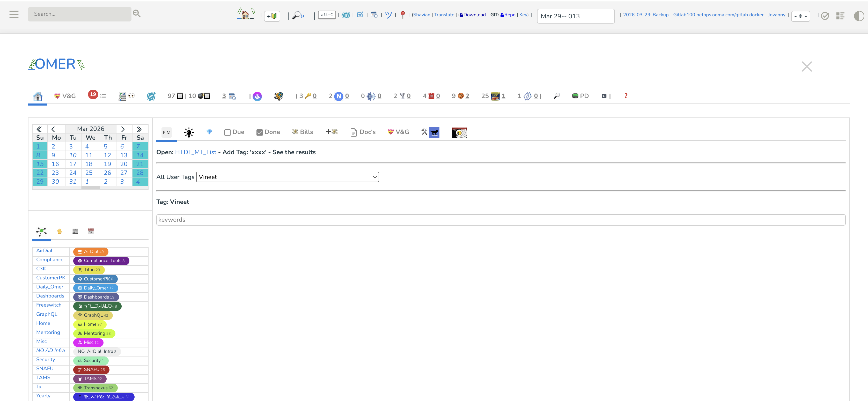The height and width of the screenshot is (401, 868).
Task: Click the Translate link in header
Action: 444,15
